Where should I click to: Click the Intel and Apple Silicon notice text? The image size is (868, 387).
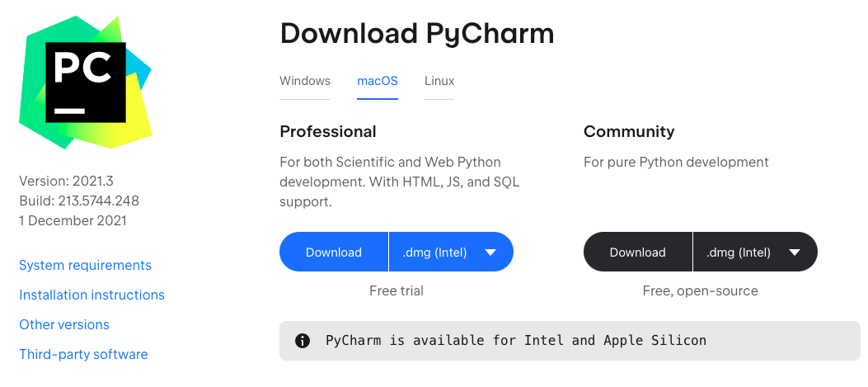pos(516,341)
